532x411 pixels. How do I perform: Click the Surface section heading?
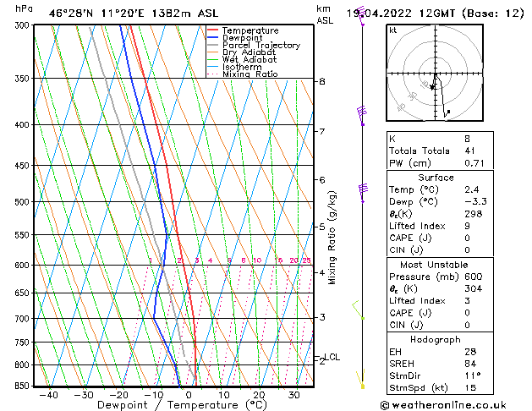[436, 178]
